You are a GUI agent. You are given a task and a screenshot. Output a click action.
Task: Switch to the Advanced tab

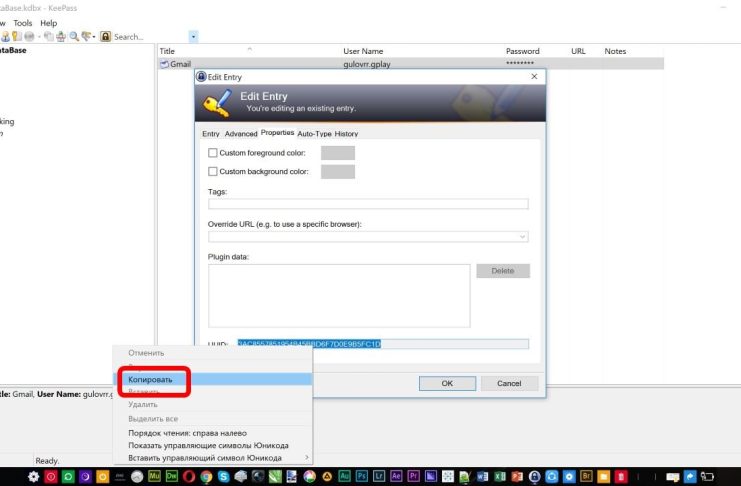point(241,134)
